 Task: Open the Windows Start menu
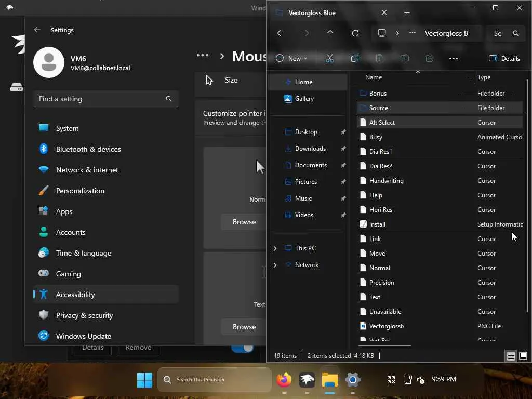click(x=144, y=380)
